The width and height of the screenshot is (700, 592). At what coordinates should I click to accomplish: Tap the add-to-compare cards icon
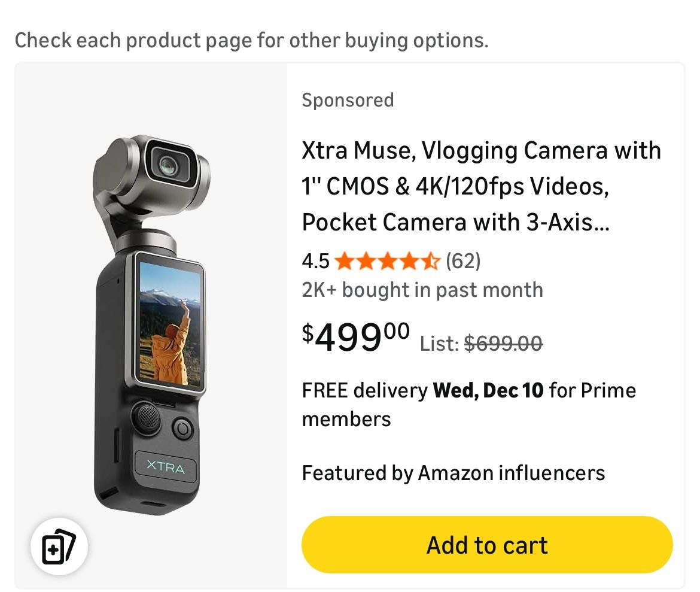click(59, 546)
